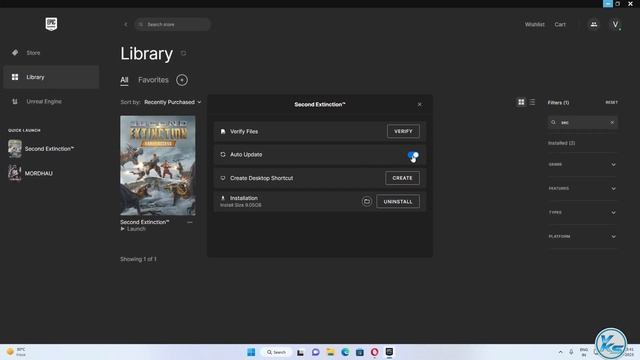This screenshot has width=640, height=360.
Task: Launch MORDHAU from Quick Launch
Action: tap(31, 173)
